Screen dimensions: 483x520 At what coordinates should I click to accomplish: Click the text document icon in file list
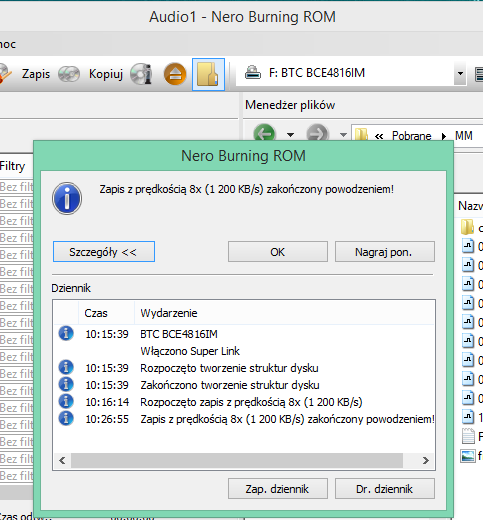[x=468, y=436]
